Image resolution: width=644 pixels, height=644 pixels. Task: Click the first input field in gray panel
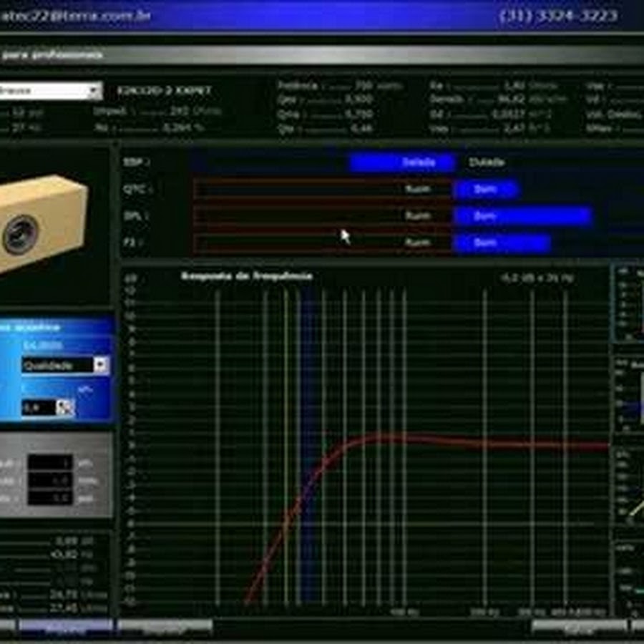pos(50,463)
